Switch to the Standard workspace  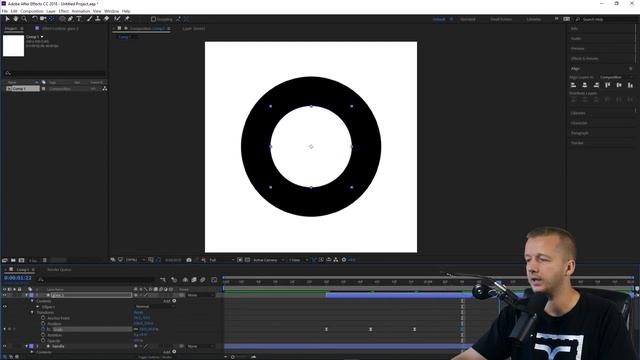[x=468, y=19]
